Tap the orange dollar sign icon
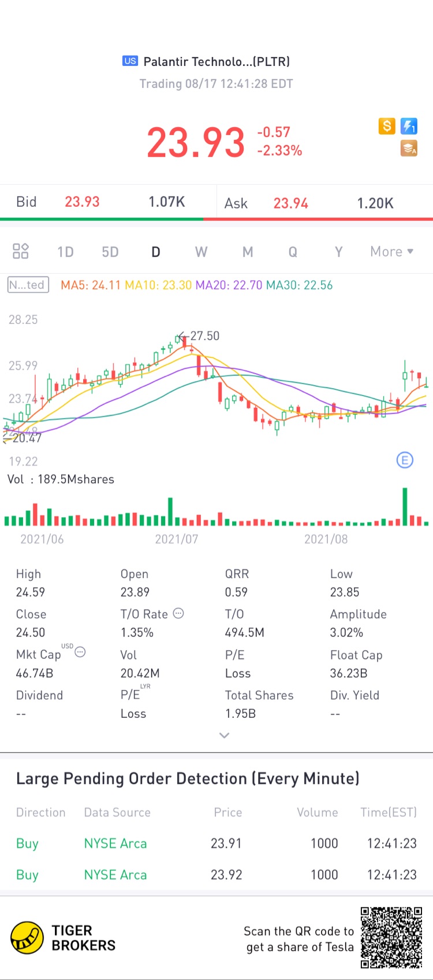 [387, 126]
